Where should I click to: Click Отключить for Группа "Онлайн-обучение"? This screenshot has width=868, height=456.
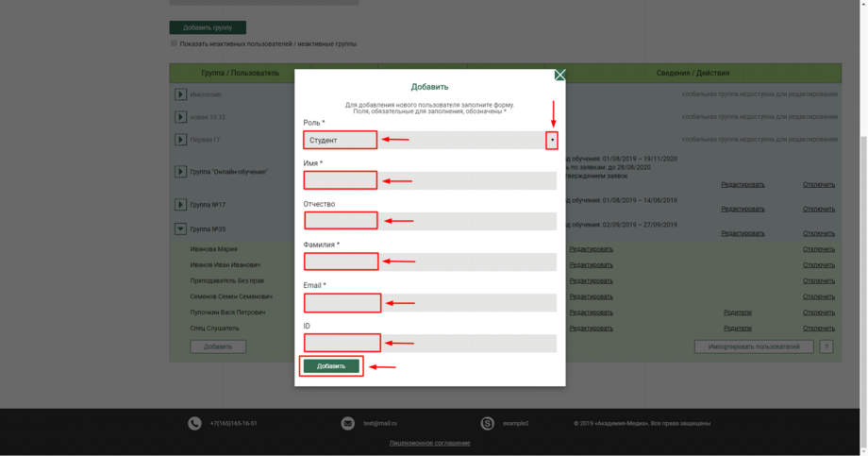click(819, 184)
